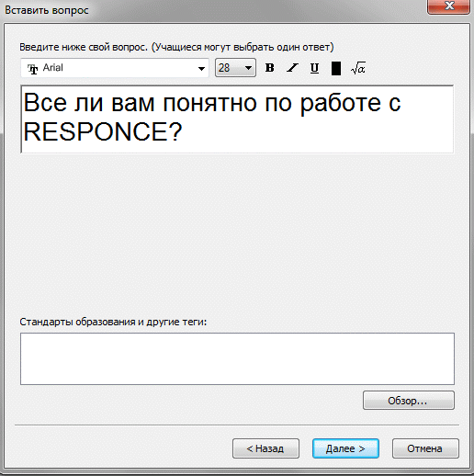The image size is (474, 476).
Task: Expand the Arial font name dropdown arrow
Action: tap(201, 68)
